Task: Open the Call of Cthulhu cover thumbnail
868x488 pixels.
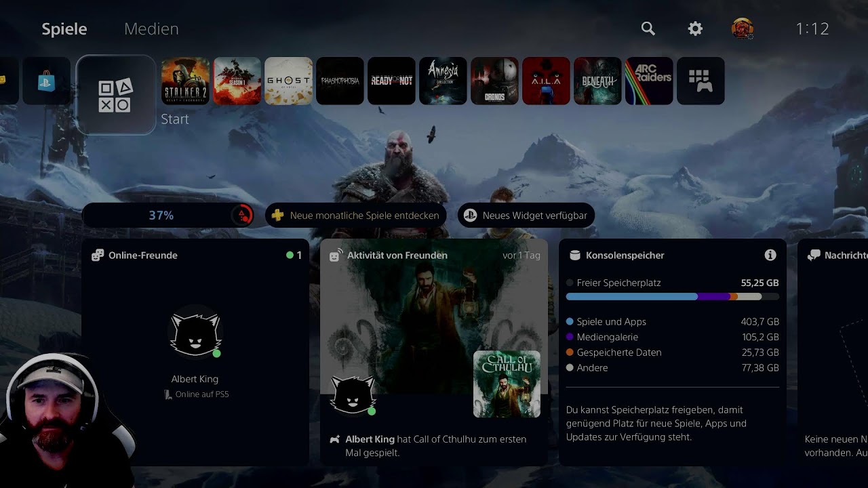Action: pos(507,384)
